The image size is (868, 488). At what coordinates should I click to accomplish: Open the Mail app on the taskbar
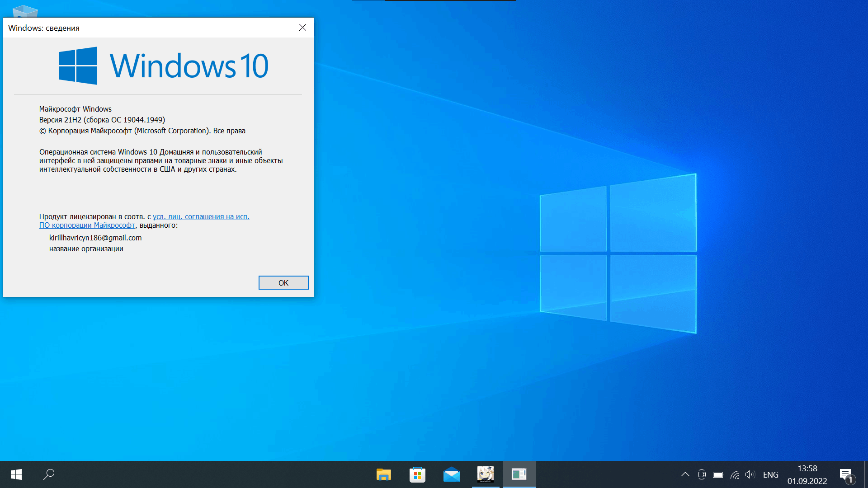(451, 474)
